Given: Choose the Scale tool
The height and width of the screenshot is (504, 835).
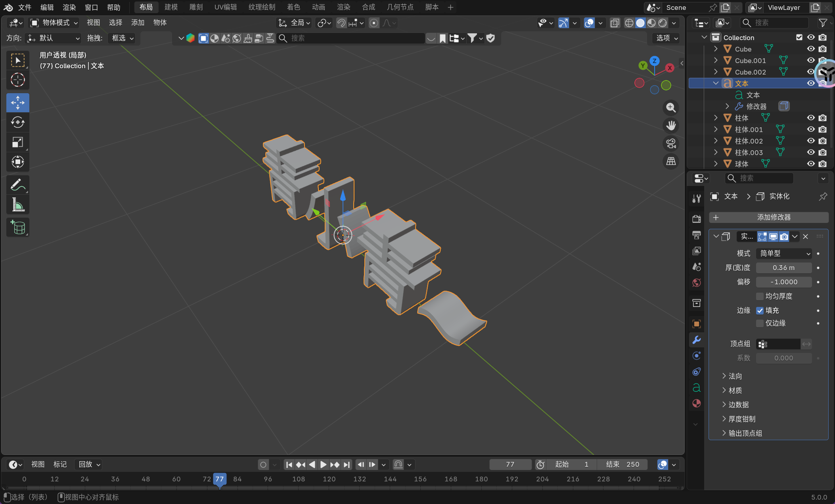Looking at the screenshot, I should [17, 142].
